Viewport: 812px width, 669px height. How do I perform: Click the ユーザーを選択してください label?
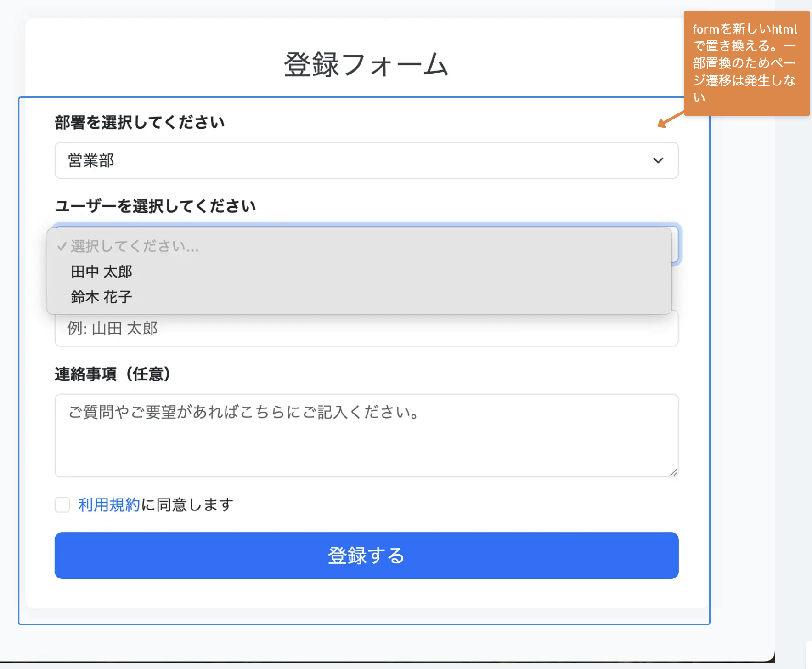click(155, 206)
